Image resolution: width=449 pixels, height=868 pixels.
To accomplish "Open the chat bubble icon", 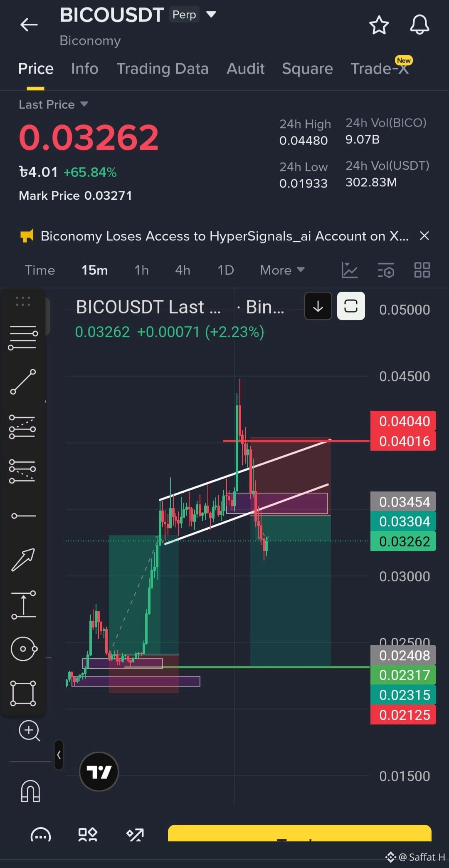I will [x=41, y=835].
